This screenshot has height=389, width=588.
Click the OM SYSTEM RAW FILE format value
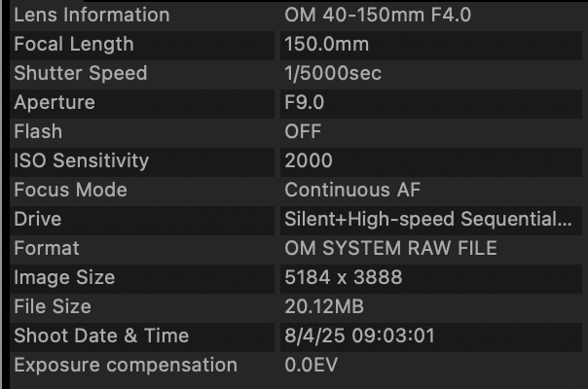tap(390, 248)
